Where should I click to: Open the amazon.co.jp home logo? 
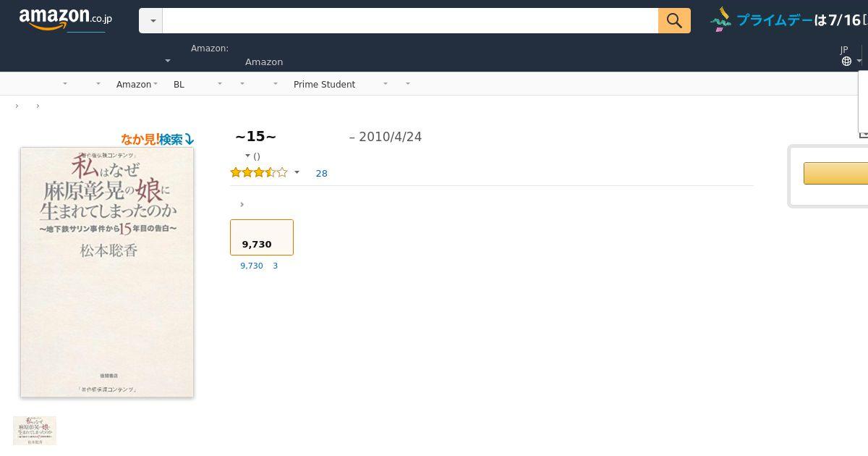66,20
